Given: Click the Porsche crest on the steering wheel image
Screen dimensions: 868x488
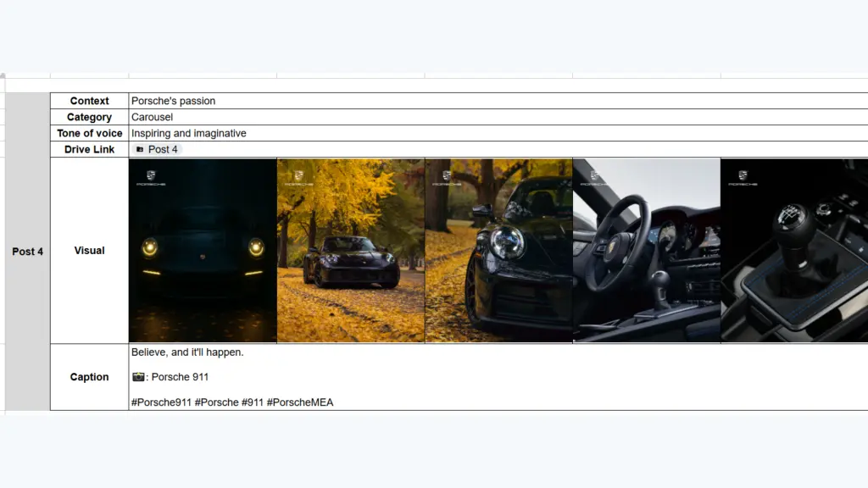Looking at the screenshot, I should click(594, 175).
